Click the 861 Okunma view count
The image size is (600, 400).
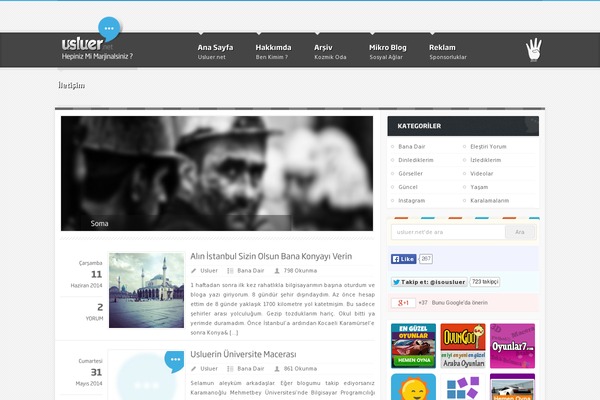(x=300, y=369)
